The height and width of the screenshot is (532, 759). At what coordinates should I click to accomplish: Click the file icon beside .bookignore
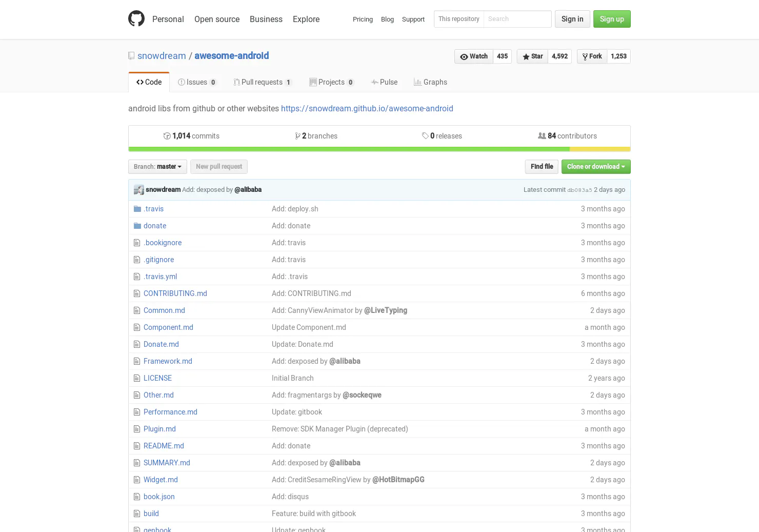coord(137,243)
